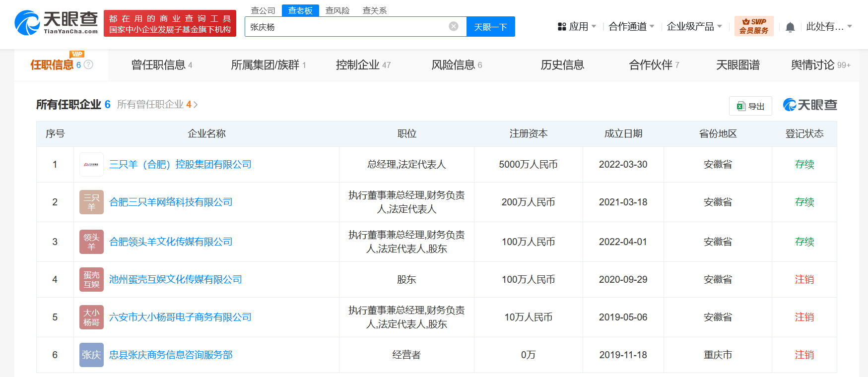Image resolution: width=868 pixels, height=377 pixels.
Task: Open the 舆情讨论 tab
Action: [x=821, y=65]
